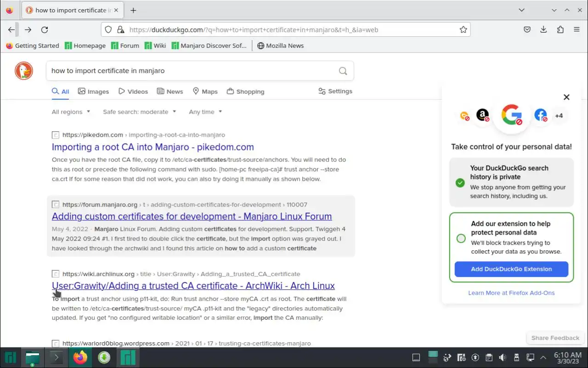Viewport: 588px width, 368px height.
Task: Reload the current page
Action: point(45,29)
